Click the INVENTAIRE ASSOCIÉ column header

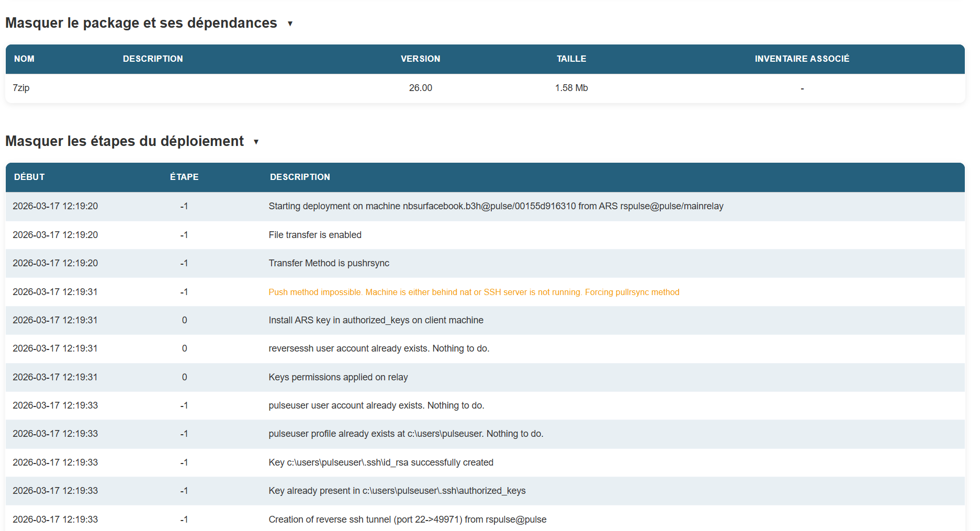click(x=802, y=59)
